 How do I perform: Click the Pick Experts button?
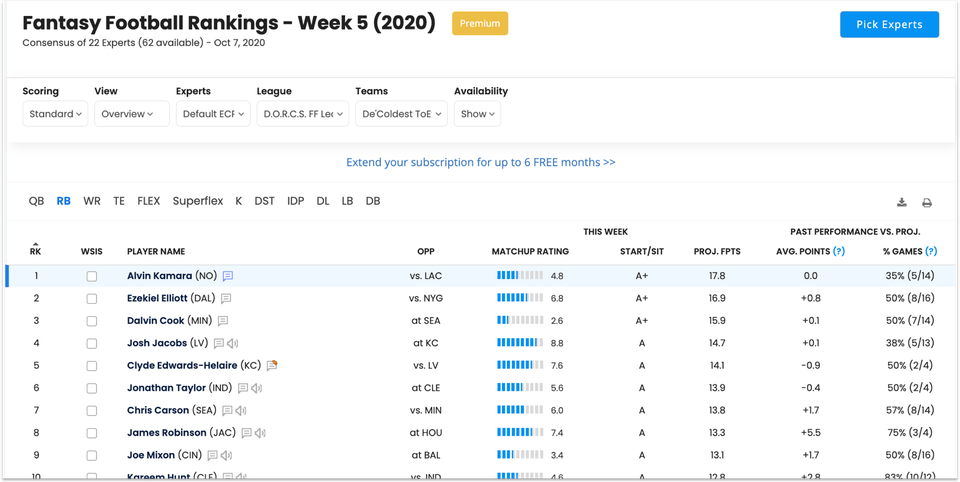tap(889, 24)
